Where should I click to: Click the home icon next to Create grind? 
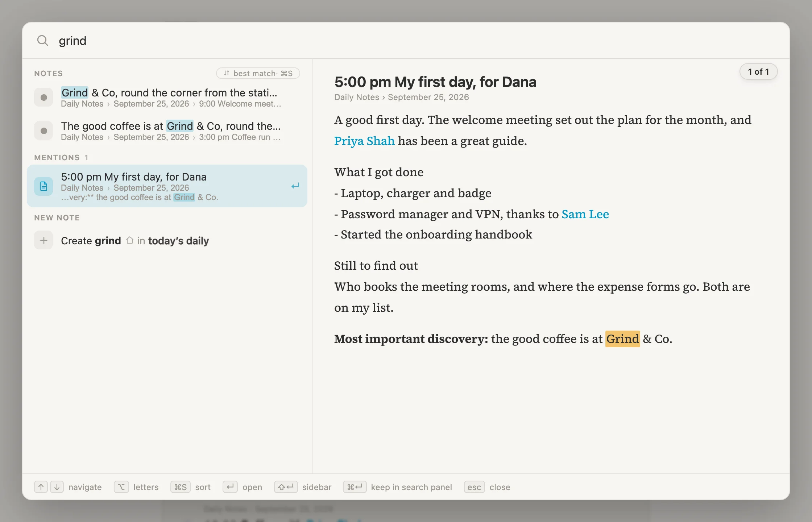click(x=129, y=240)
